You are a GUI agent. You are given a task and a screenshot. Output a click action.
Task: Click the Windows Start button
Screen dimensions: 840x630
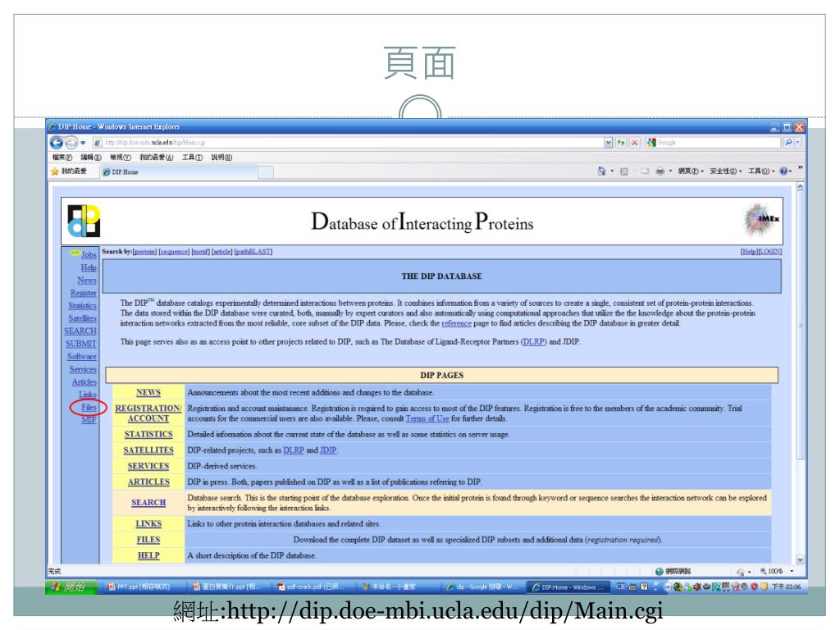[71, 587]
